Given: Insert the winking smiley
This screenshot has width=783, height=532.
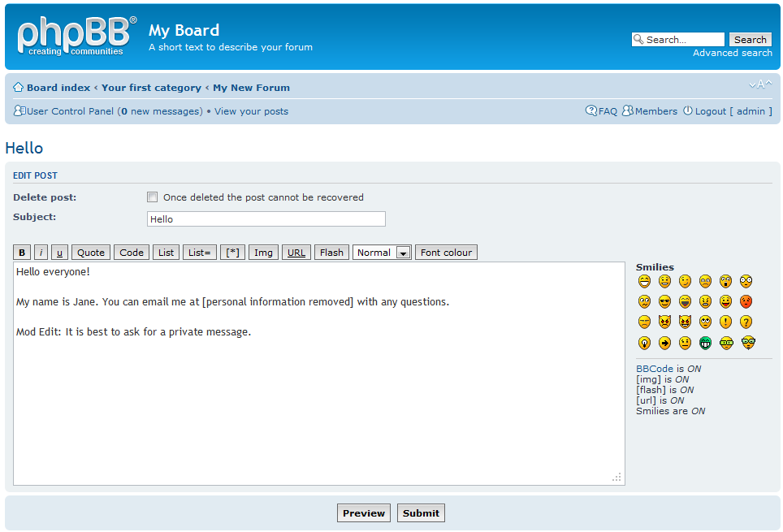Looking at the screenshot, I should [x=686, y=281].
